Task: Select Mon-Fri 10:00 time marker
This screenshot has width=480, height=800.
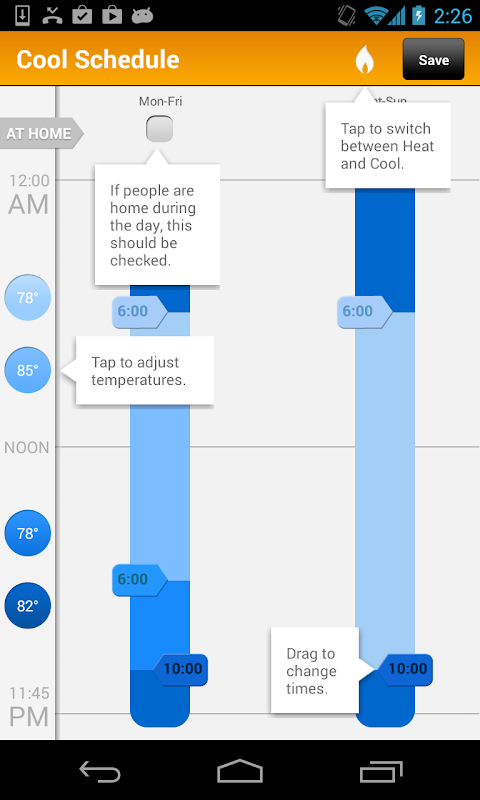Action: 180,669
